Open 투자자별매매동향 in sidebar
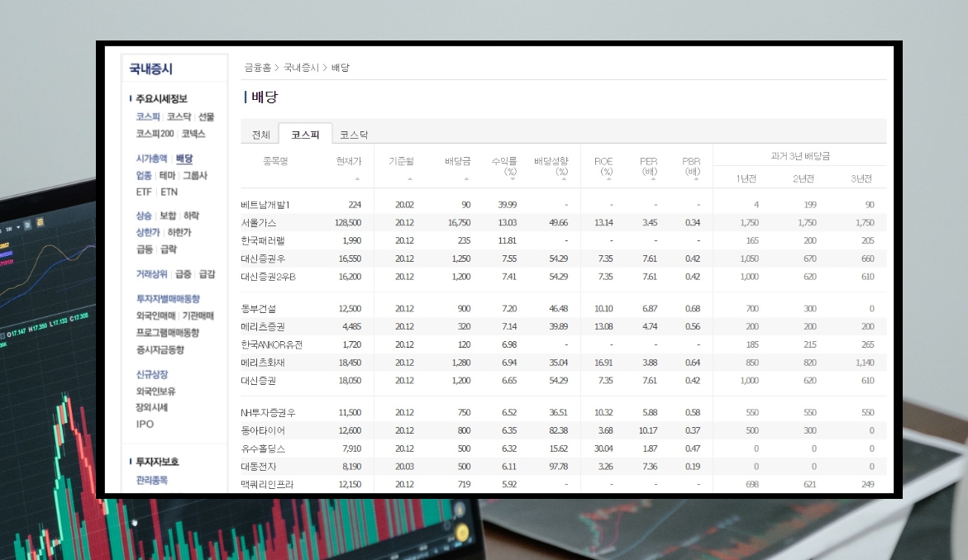Screen dimensions: 968x560 point(168,298)
